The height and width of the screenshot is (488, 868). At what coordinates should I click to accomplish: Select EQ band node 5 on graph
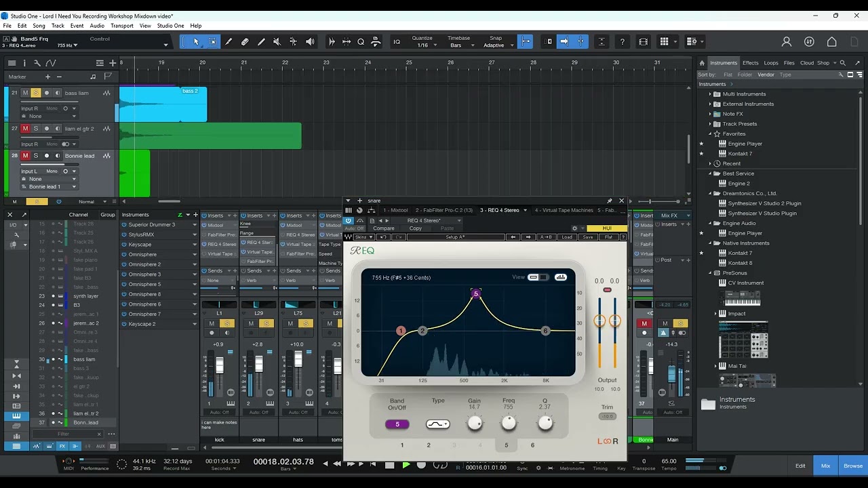pyautogui.click(x=476, y=293)
